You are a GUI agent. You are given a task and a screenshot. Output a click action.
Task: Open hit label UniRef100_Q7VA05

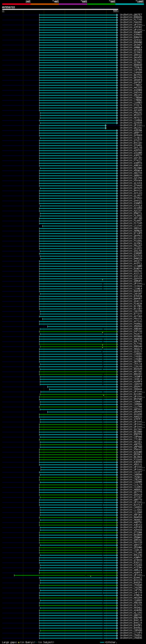(131, 186)
